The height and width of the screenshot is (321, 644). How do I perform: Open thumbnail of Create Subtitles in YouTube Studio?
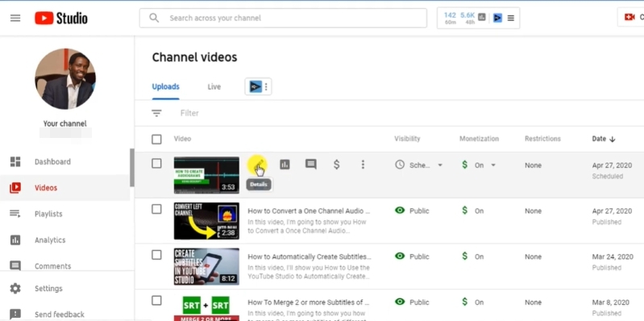coord(206,267)
